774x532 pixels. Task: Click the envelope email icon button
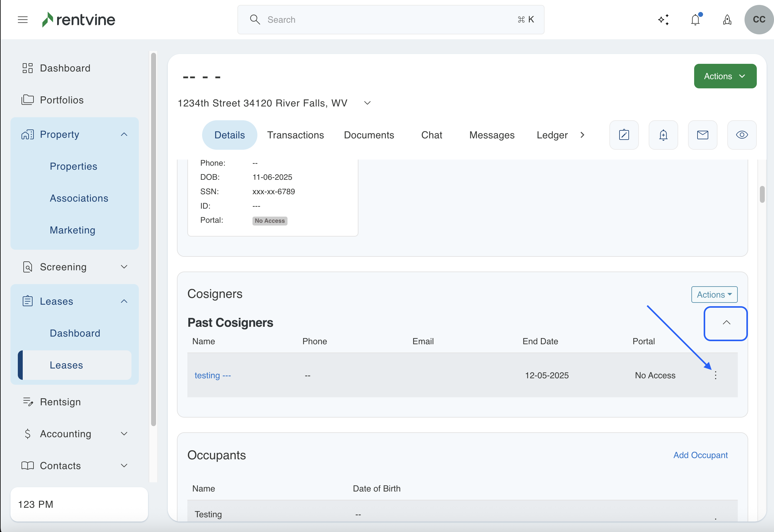pyautogui.click(x=703, y=135)
